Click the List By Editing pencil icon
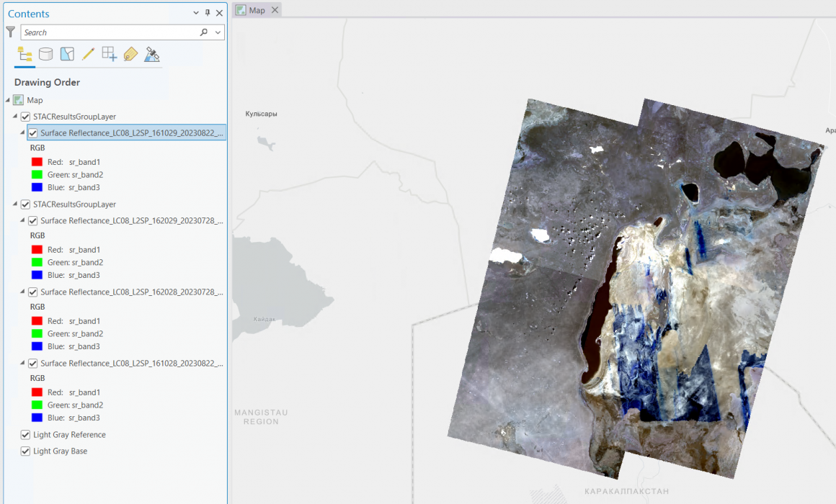The width and height of the screenshot is (836, 504). tap(88, 53)
